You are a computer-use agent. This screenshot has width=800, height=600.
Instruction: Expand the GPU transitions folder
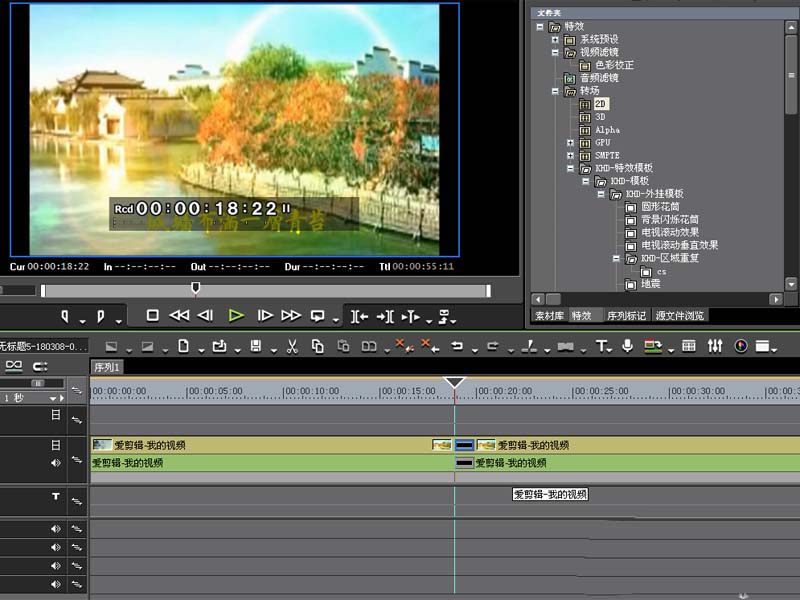point(570,143)
